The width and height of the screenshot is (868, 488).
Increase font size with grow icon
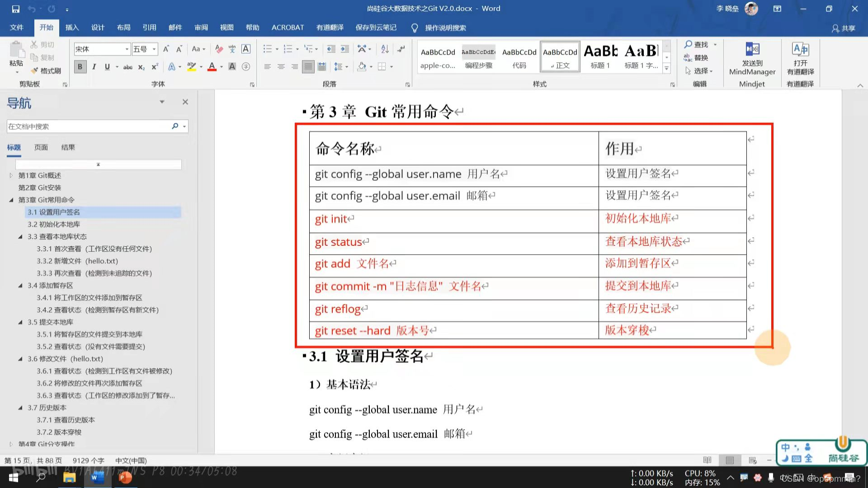point(166,49)
